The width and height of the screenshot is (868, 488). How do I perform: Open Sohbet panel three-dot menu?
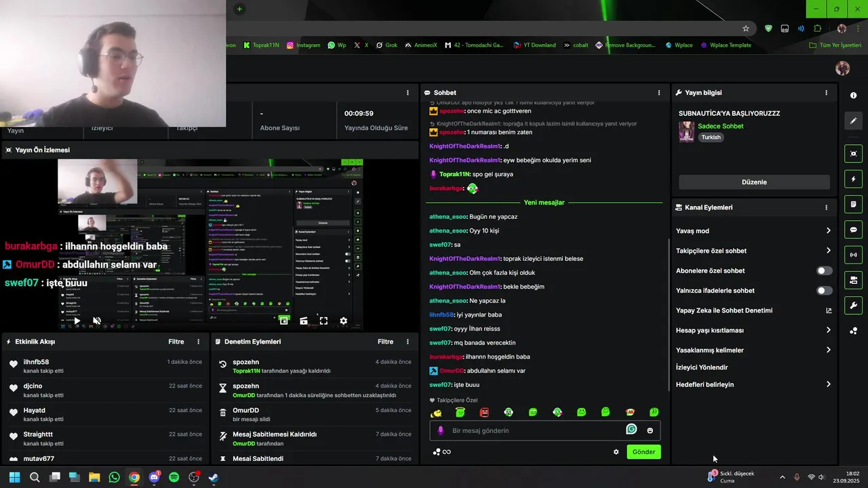coord(659,93)
